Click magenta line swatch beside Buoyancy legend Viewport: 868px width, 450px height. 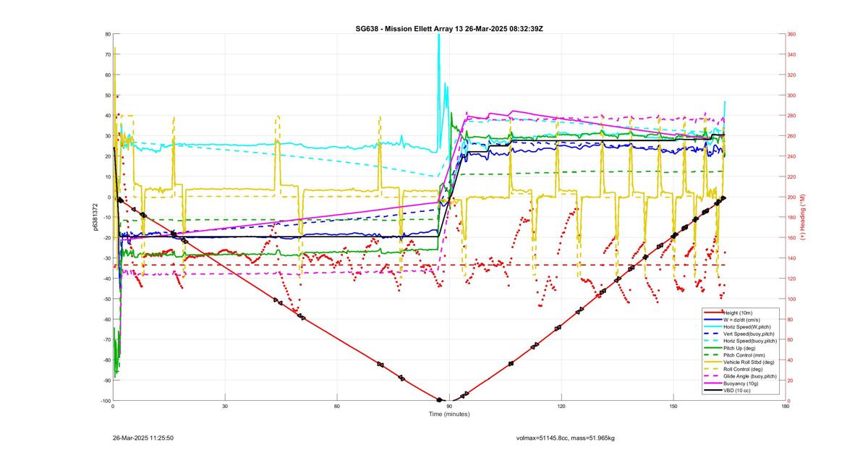[713, 383]
